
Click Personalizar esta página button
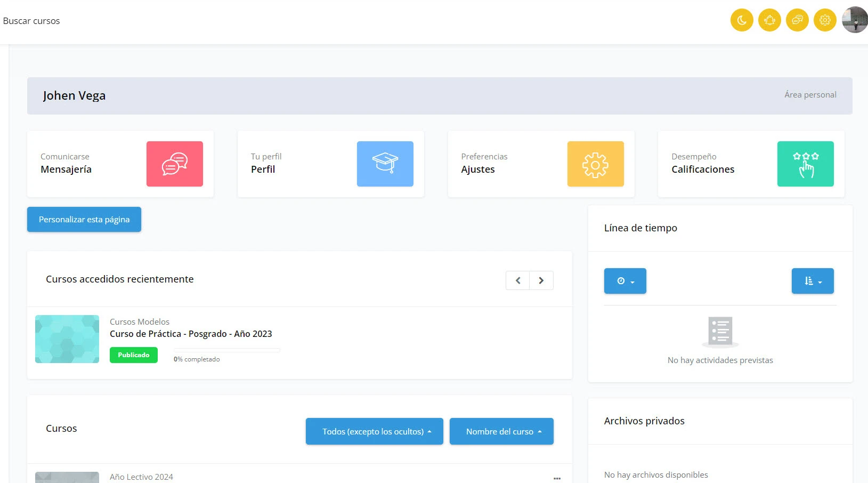(84, 220)
